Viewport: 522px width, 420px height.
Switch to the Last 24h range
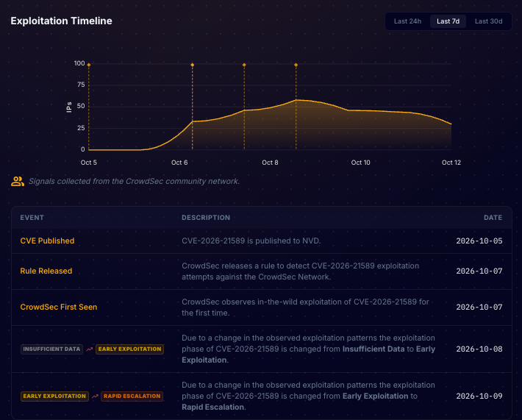407,21
